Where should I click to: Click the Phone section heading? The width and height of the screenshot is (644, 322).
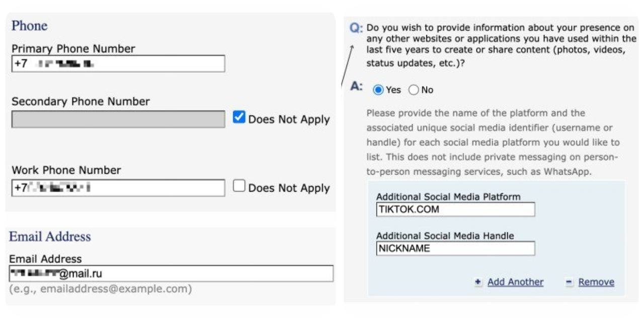pos(29,26)
